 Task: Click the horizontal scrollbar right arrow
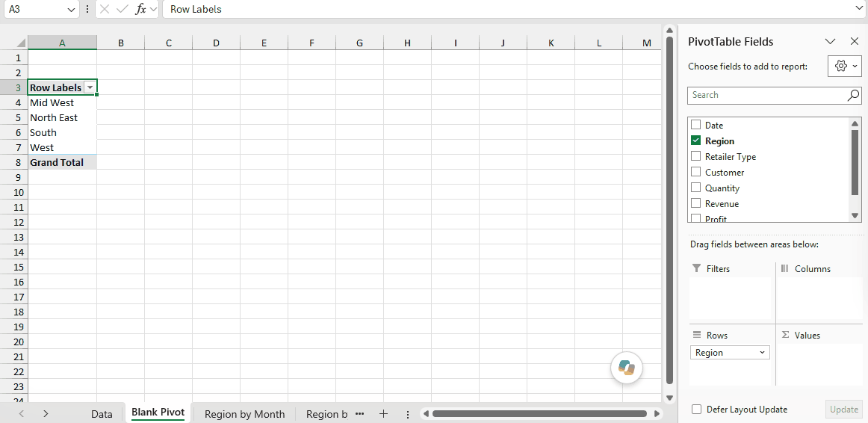(657, 413)
